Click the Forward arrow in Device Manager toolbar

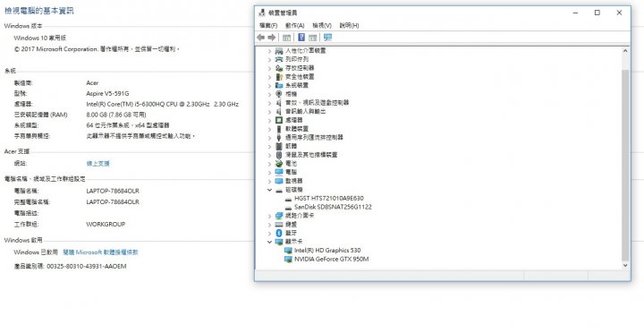[272, 38]
